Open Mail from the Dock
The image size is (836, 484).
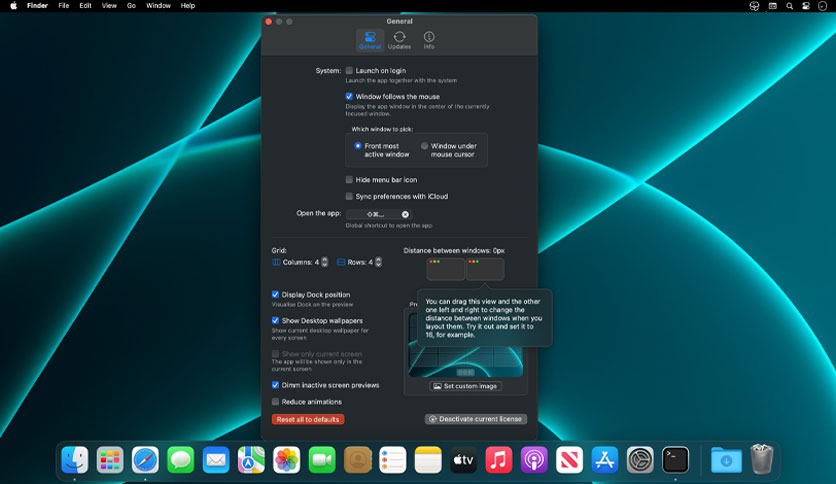[216, 459]
